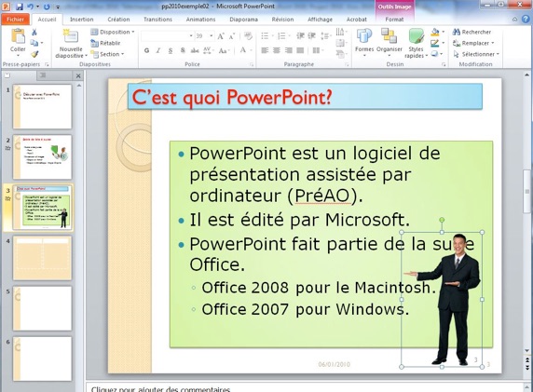Open the Format tab under Outils Image
The image size is (533, 392).
394,20
